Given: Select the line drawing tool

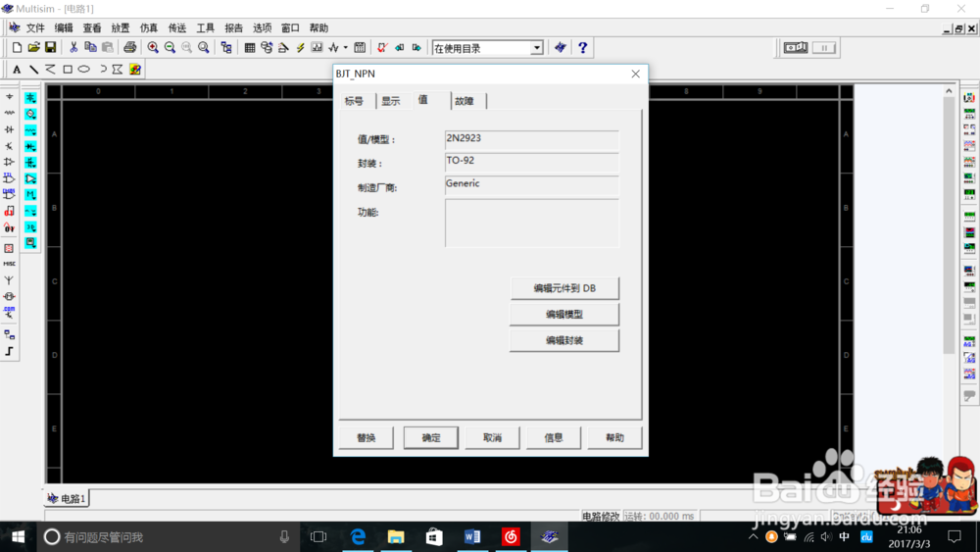Looking at the screenshot, I should pyautogui.click(x=33, y=70).
